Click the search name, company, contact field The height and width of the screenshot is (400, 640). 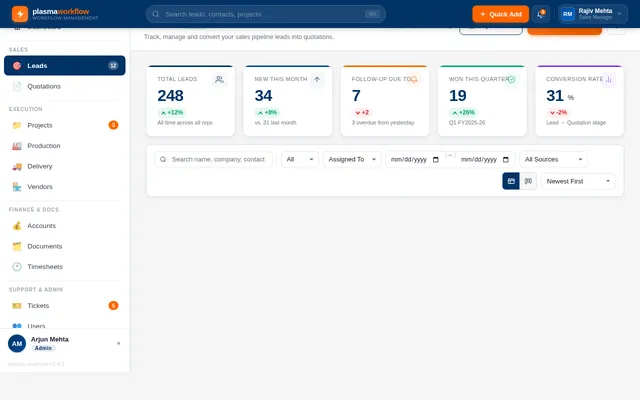click(x=217, y=159)
